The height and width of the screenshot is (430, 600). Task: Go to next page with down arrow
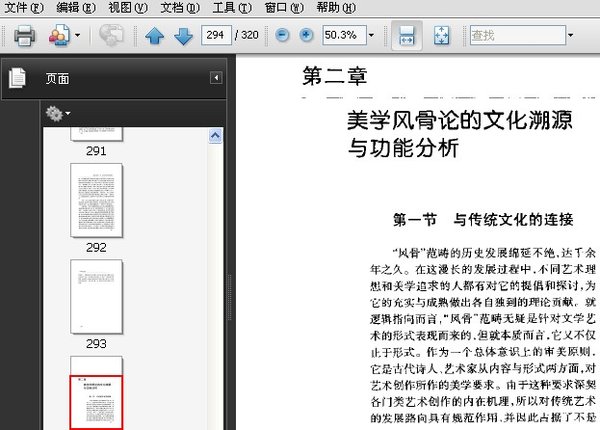pyautogui.click(x=183, y=36)
